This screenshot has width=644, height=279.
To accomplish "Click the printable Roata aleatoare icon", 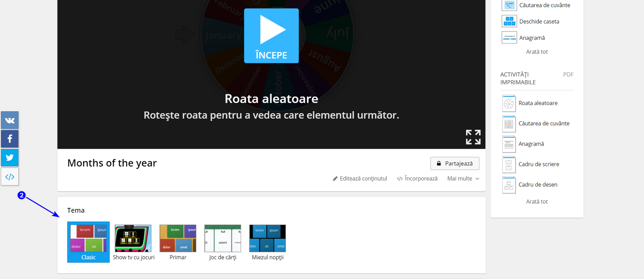I will (x=509, y=103).
